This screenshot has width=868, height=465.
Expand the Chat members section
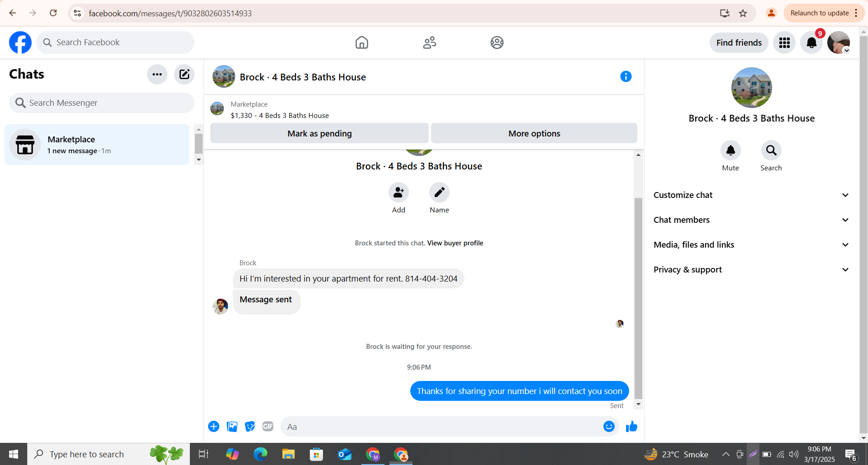[752, 220]
